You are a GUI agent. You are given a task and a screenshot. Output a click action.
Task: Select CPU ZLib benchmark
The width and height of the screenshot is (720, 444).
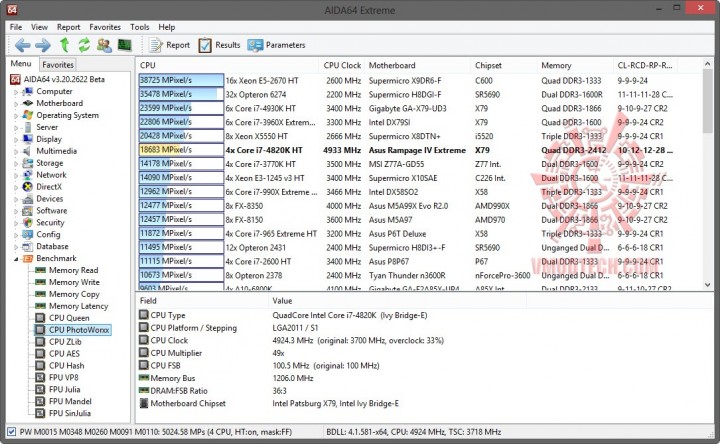(65, 342)
